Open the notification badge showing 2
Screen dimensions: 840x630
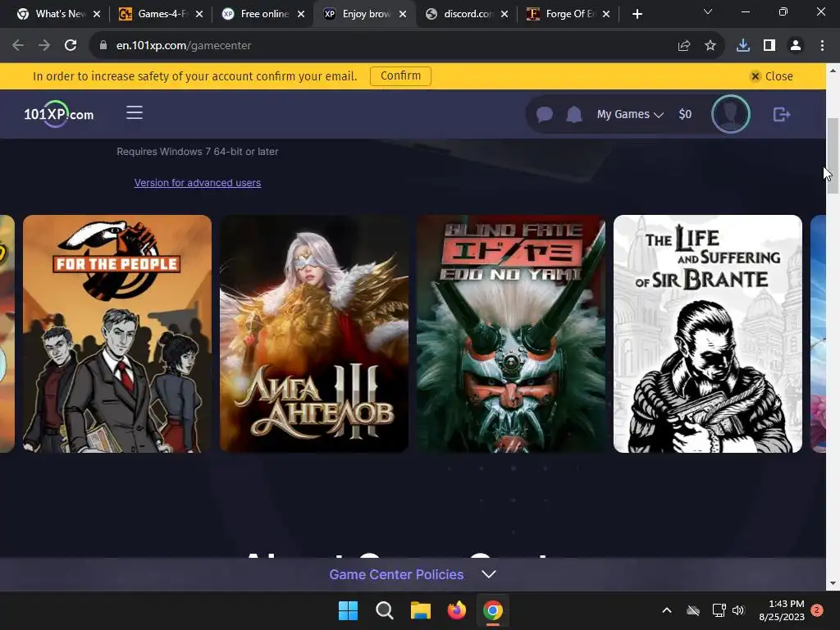(x=817, y=610)
